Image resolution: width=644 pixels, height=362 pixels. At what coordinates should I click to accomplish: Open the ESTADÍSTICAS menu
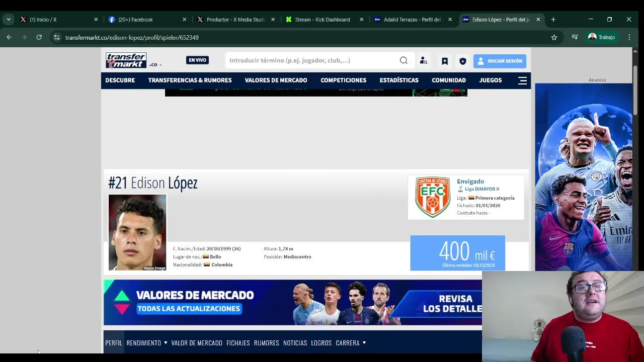tap(399, 80)
